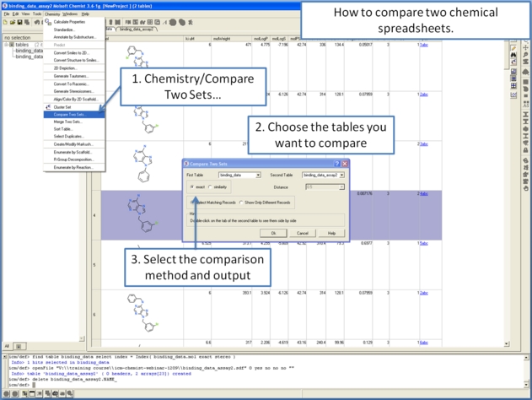Click the New file icon in toolbar
Screen dimensions: 532x400
[4, 22]
